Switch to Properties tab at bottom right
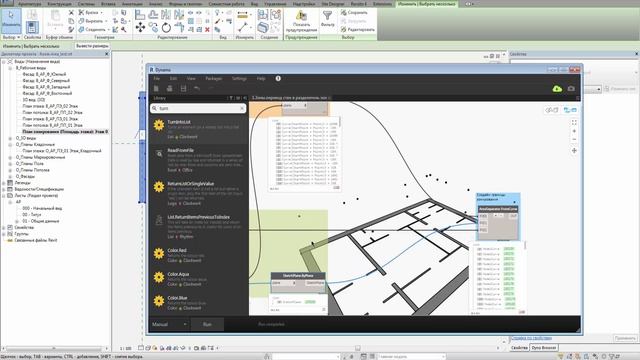 tap(519, 348)
